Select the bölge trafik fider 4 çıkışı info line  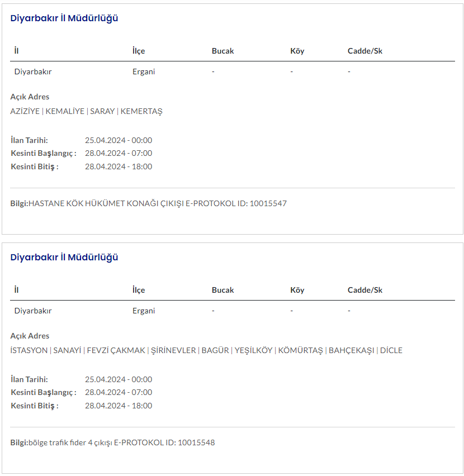112,442
